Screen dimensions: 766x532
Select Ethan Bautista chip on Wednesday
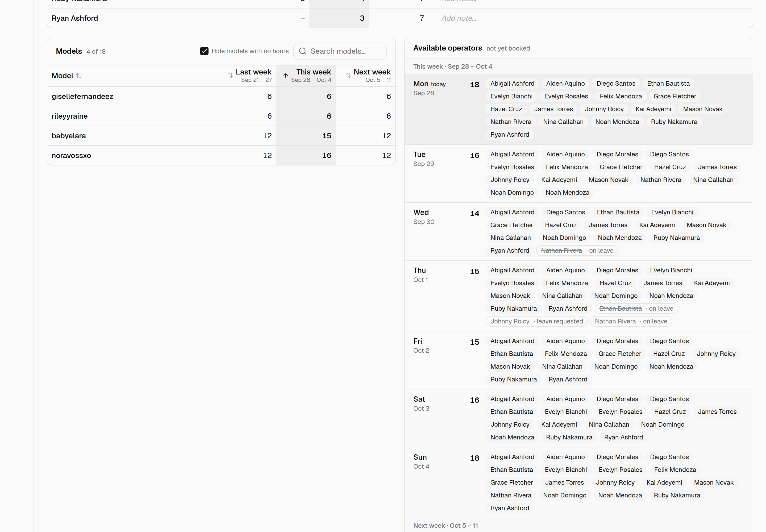pos(618,212)
